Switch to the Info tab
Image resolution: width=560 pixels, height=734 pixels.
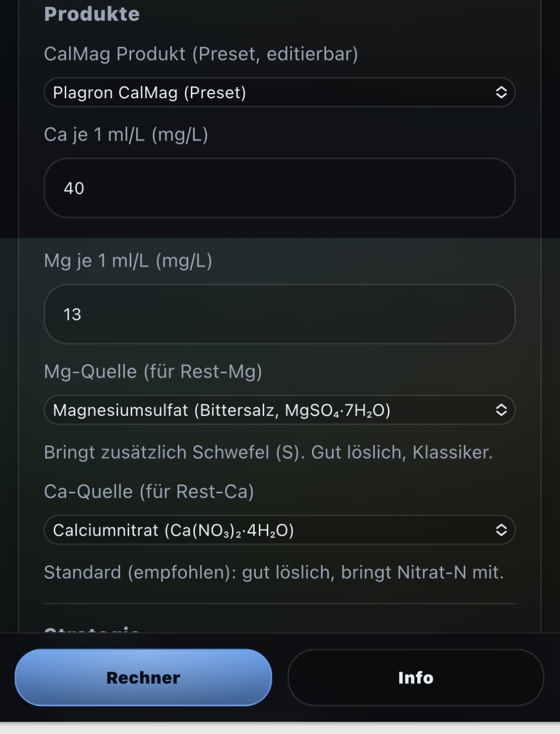tap(416, 677)
